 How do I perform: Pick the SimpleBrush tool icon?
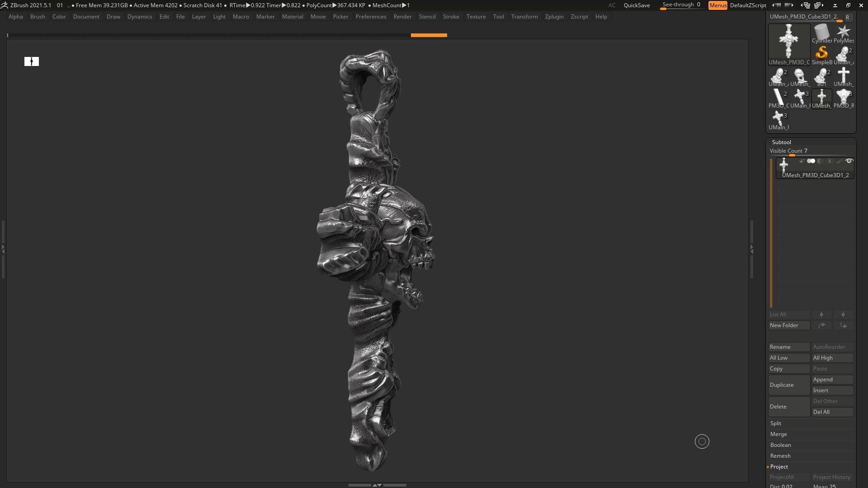coord(821,56)
